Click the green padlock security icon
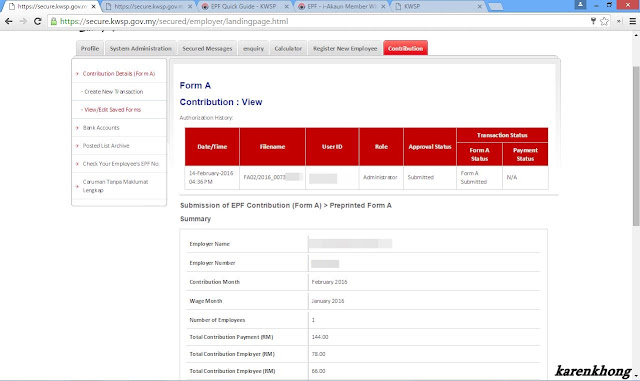640x381 pixels. coord(53,21)
